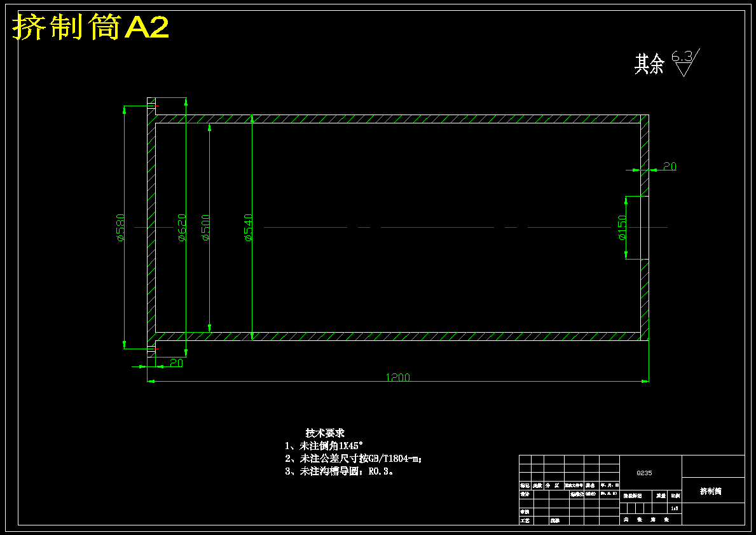Image resolution: width=756 pixels, height=535 pixels.
Task: Click the 分区 cell in title block
Action: tap(554, 486)
